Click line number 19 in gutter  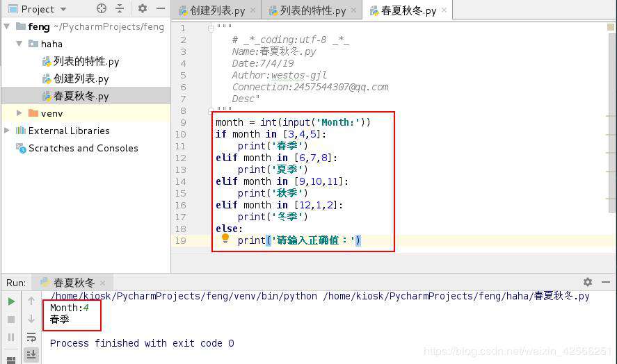pos(181,240)
